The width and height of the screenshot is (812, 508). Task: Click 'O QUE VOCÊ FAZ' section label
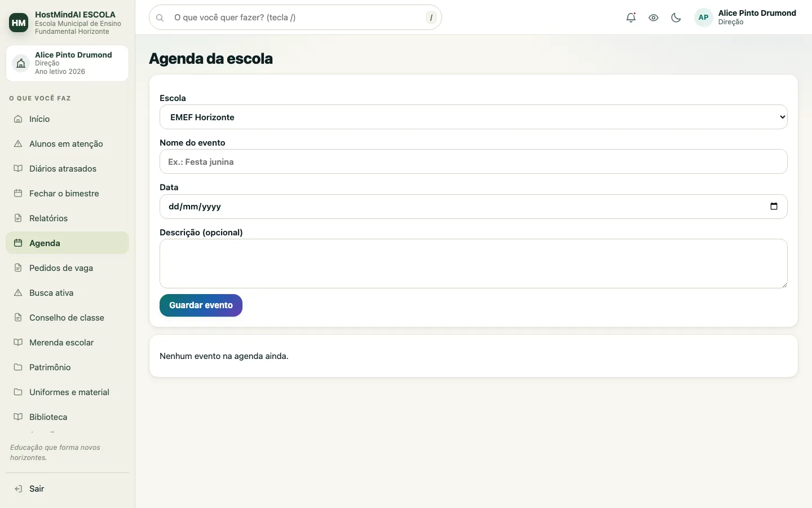pyautogui.click(x=40, y=98)
